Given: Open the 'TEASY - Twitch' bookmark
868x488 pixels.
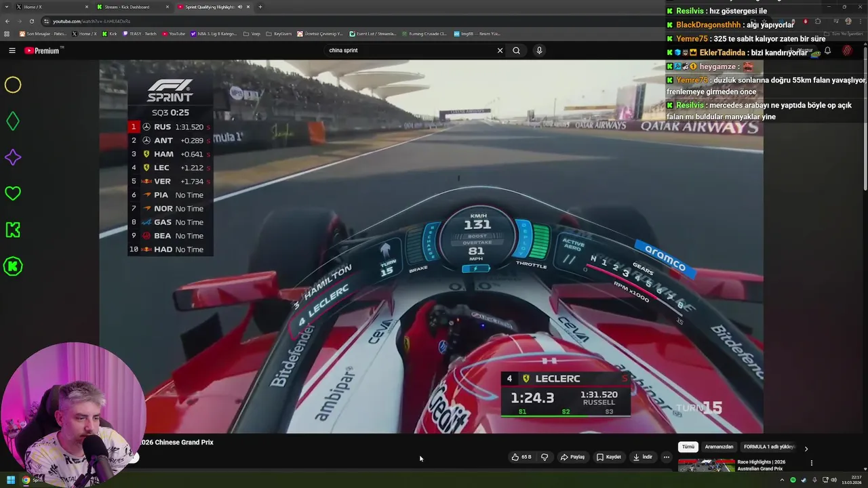Looking at the screenshot, I should pos(140,34).
